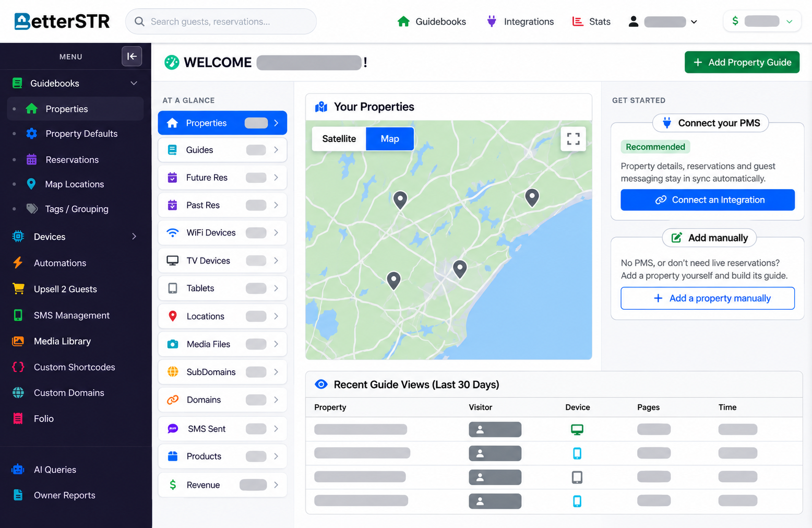
Task: Click the SMS Management phone icon
Action: pyautogui.click(x=18, y=315)
